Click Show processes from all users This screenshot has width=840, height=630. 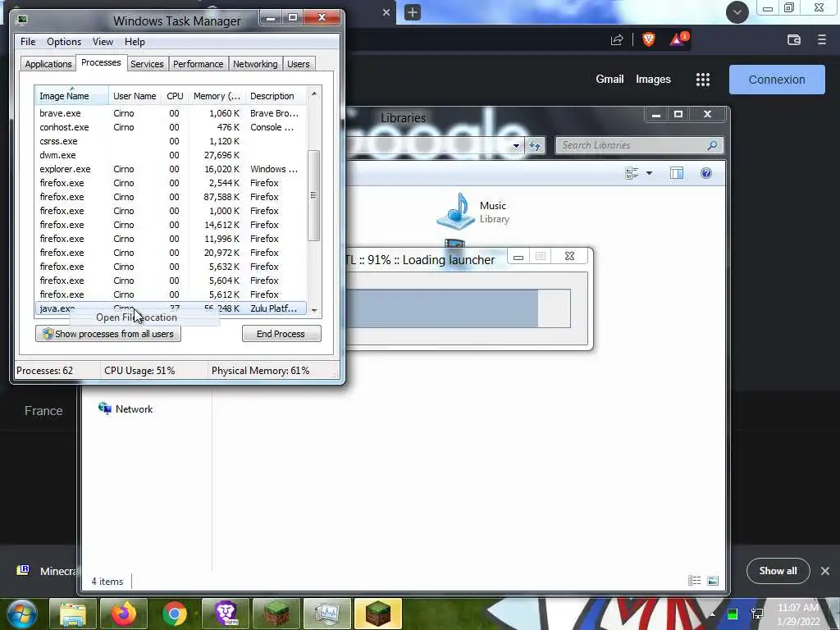click(107, 334)
